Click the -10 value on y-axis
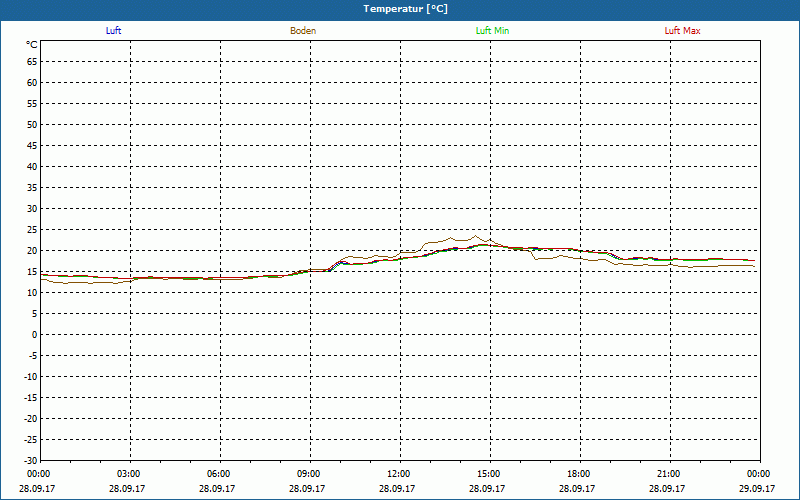 click(x=31, y=377)
